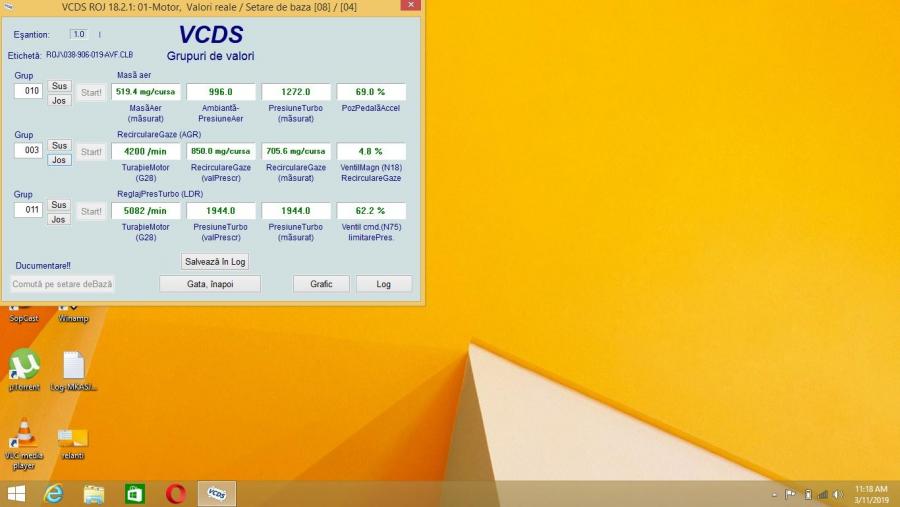900x507 pixels.
Task: Open the Grafic graph view
Action: pos(321,284)
